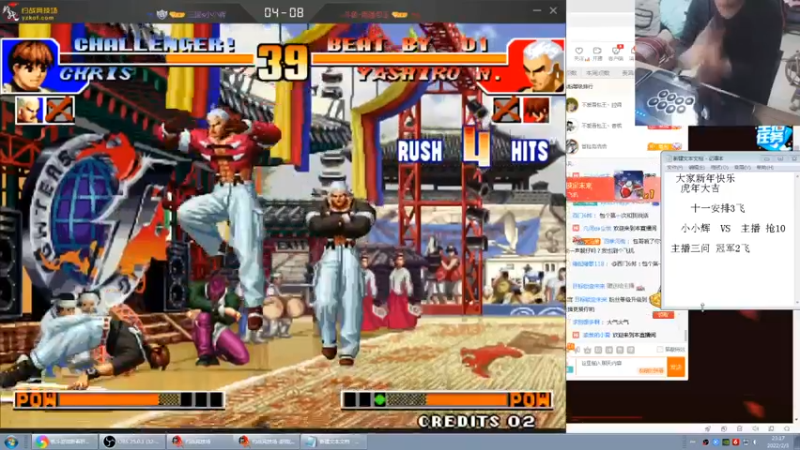The width and height of the screenshot is (800, 450).
Task: Open the 查看 menu in Notepad
Action: 742,167
